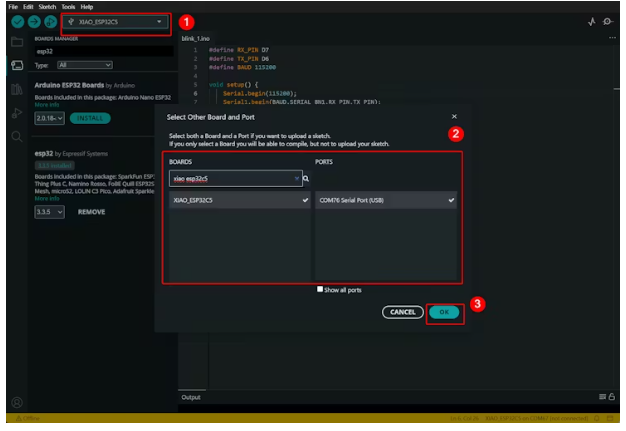
Task: Expand the XIAO_ESP32C5 board selector dropdown
Action: (x=115, y=22)
